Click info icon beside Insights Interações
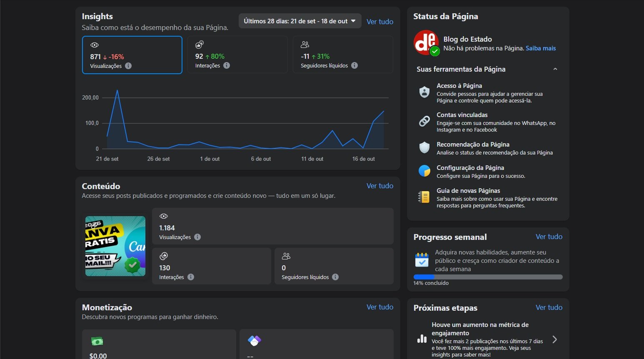The image size is (644, 359). pos(227,65)
